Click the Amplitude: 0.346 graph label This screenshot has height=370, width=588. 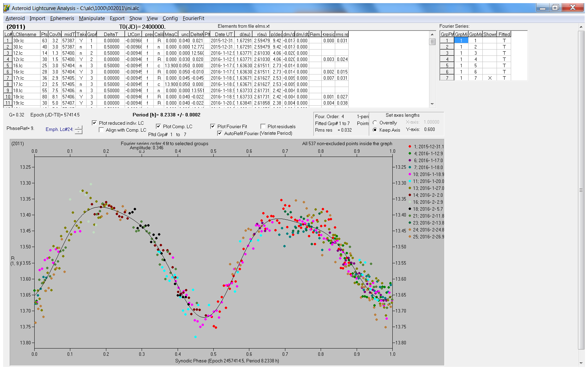(146, 148)
